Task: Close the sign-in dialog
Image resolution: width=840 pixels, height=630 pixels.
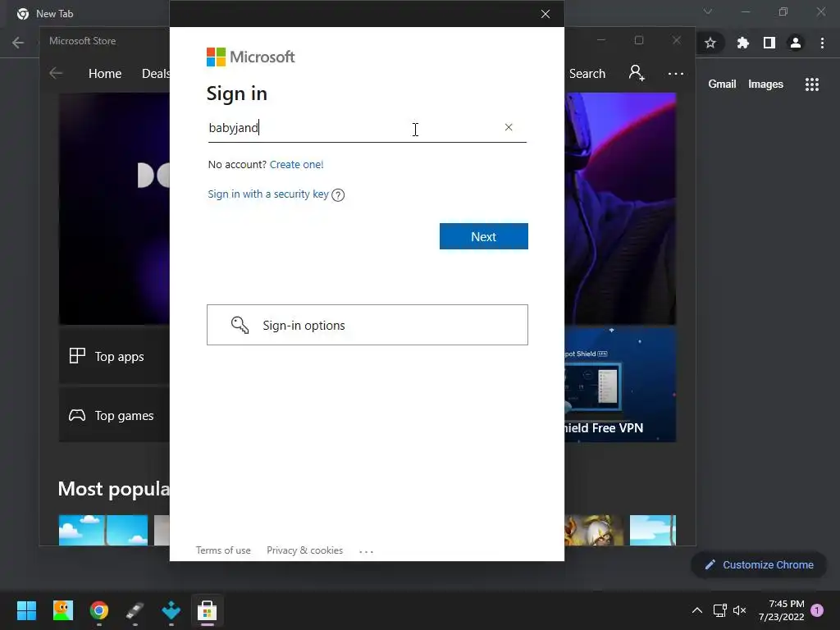Action: coord(546,14)
